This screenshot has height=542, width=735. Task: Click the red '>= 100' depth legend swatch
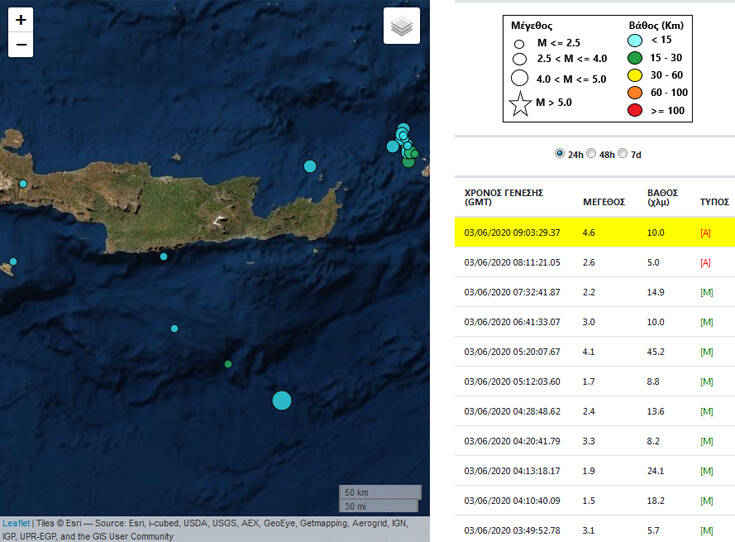pyautogui.click(x=634, y=111)
